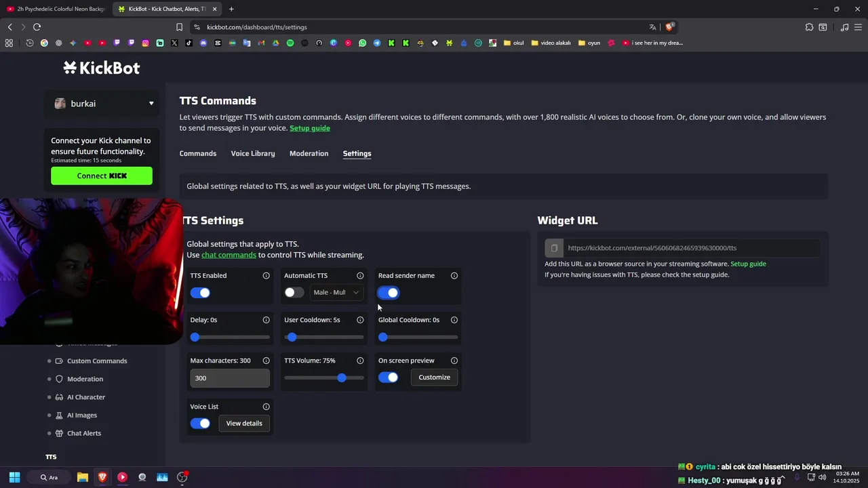868x488 pixels.
Task: Turn off Read sender name toggle
Action: [x=389, y=293]
